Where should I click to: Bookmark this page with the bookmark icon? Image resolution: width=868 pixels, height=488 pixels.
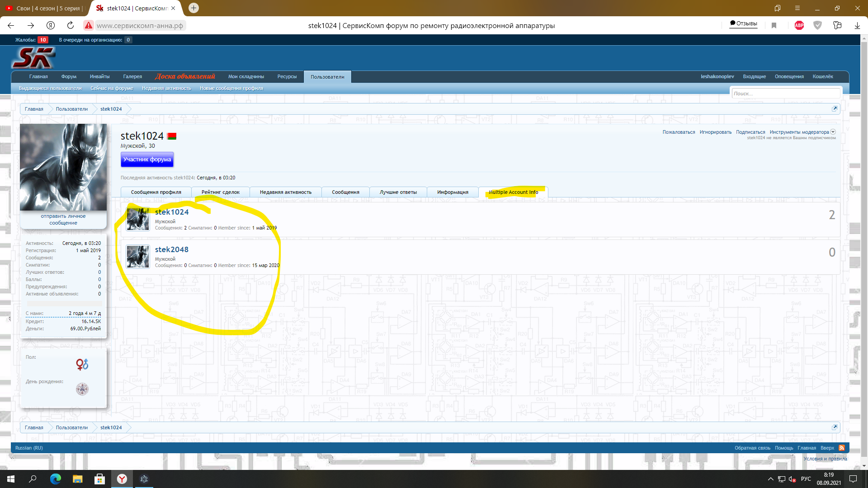(x=774, y=25)
